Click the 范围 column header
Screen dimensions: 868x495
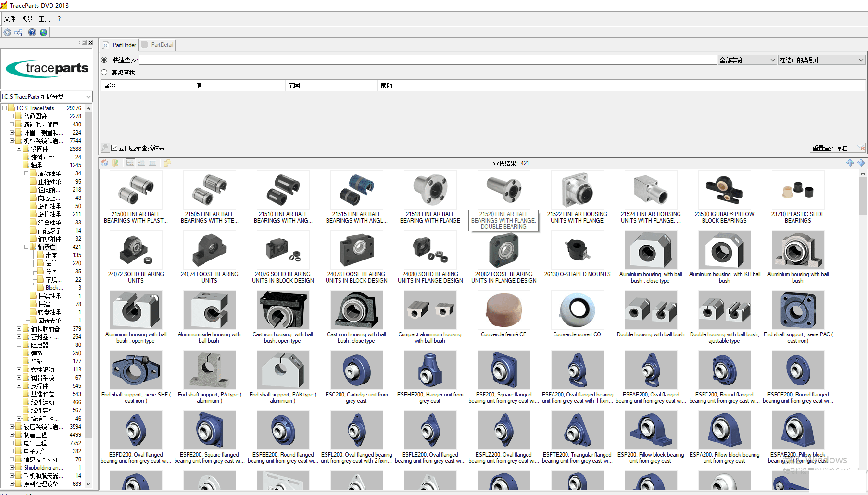coord(331,86)
